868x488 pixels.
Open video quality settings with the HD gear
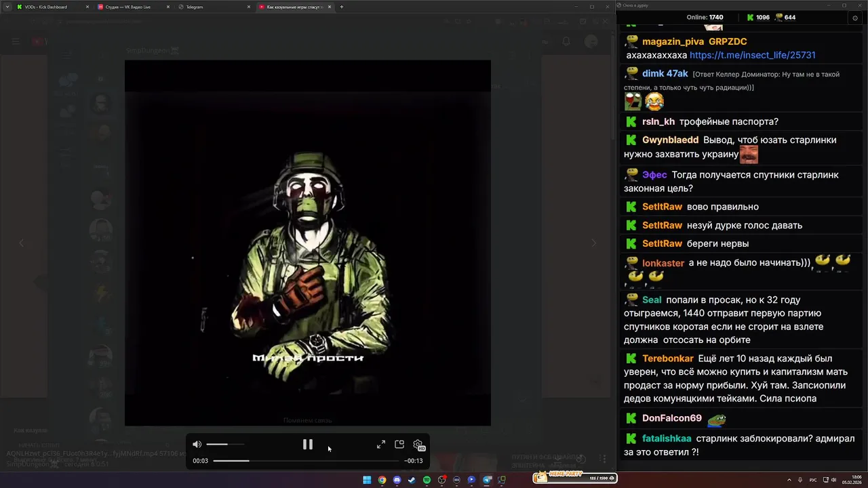pos(418,445)
